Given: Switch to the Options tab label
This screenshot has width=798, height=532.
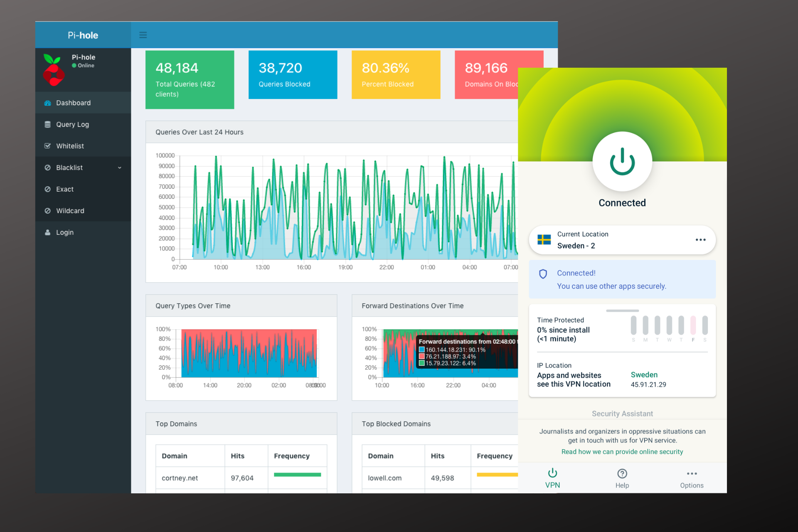Looking at the screenshot, I should pos(692,485).
